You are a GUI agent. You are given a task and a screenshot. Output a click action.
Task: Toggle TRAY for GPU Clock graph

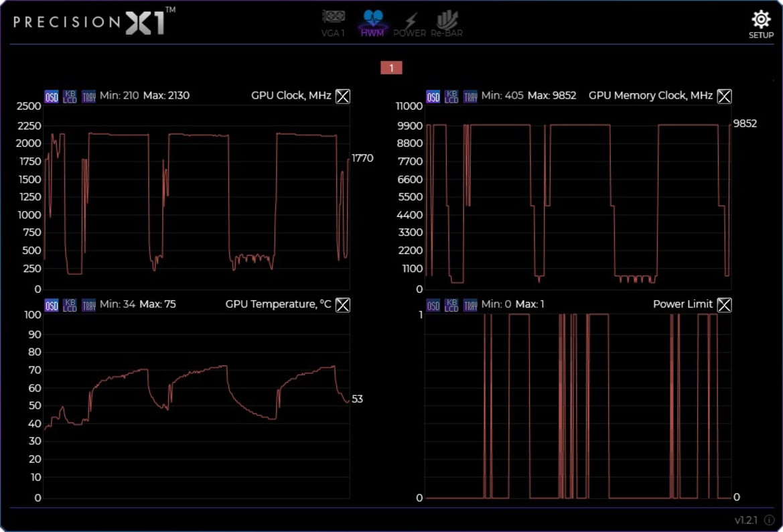88,96
